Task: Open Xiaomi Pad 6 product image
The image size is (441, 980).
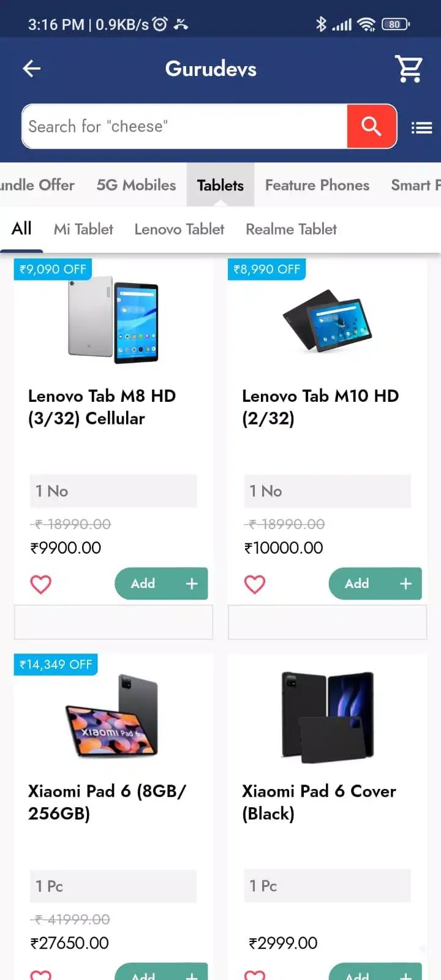Action: (x=113, y=717)
